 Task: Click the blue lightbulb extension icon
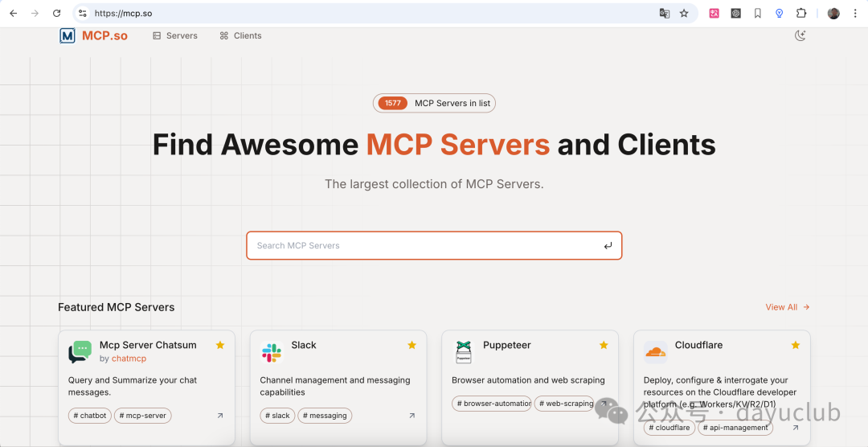click(x=780, y=14)
